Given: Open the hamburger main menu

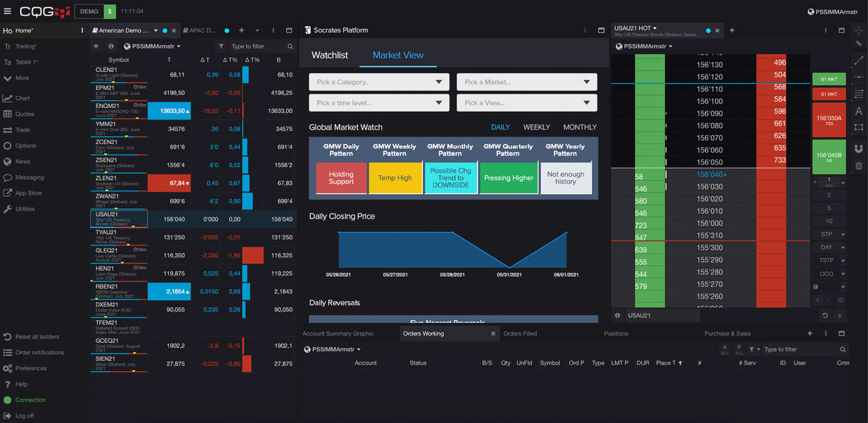Looking at the screenshot, I should [x=7, y=11].
